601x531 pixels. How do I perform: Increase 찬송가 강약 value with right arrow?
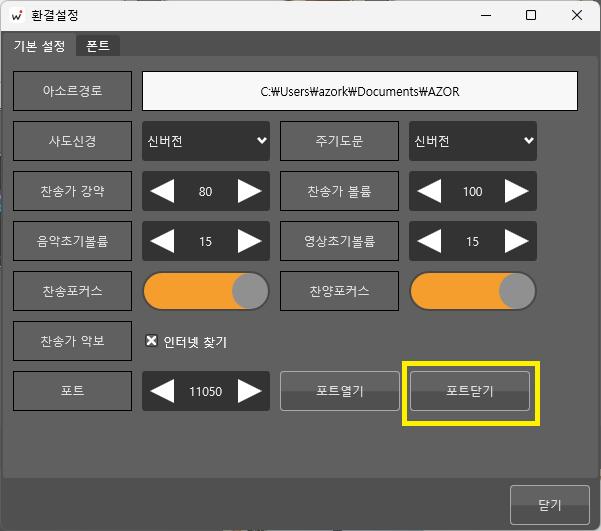[x=249, y=191]
